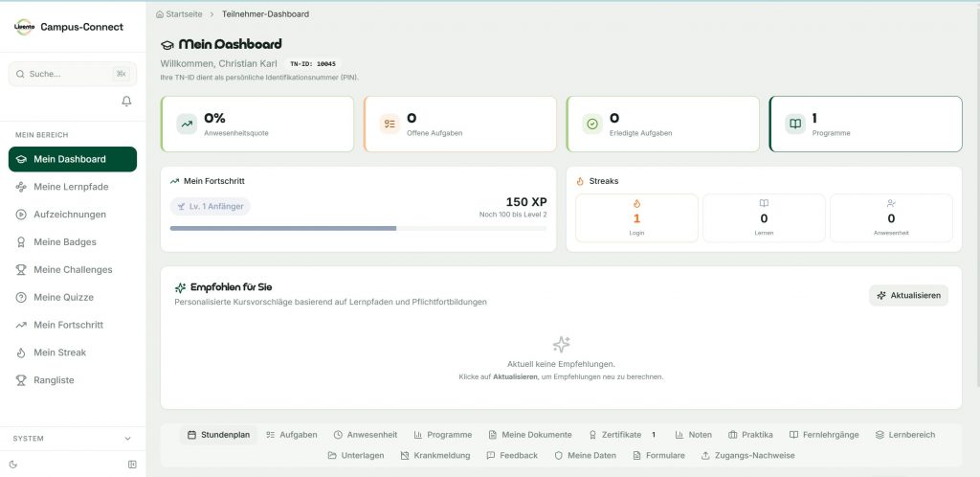980x477 pixels.
Task: Click the search field Suche...
Action: point(73,74)
